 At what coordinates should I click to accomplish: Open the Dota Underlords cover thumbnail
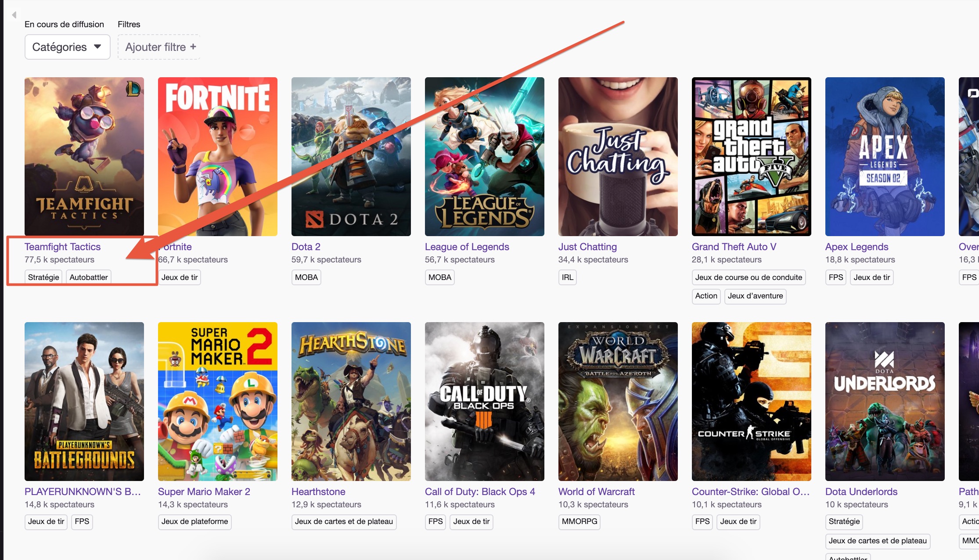(885, 402)
